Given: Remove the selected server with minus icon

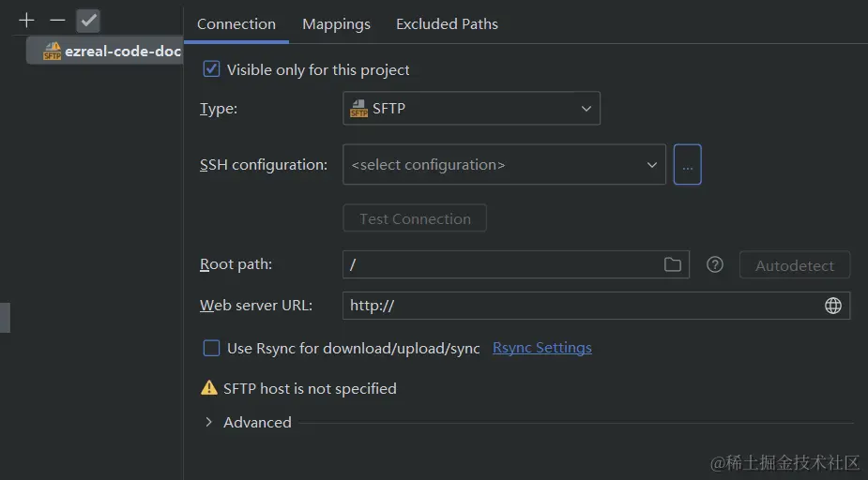Looking at the screenshot, I should coord(57,21).
